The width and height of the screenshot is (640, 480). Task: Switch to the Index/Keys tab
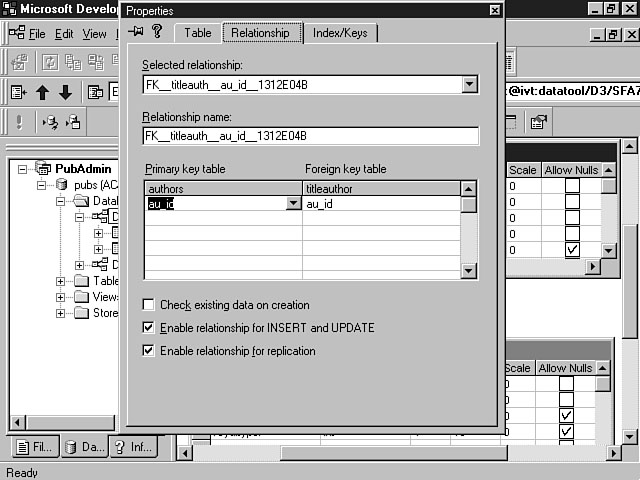[x=339, y=33]
